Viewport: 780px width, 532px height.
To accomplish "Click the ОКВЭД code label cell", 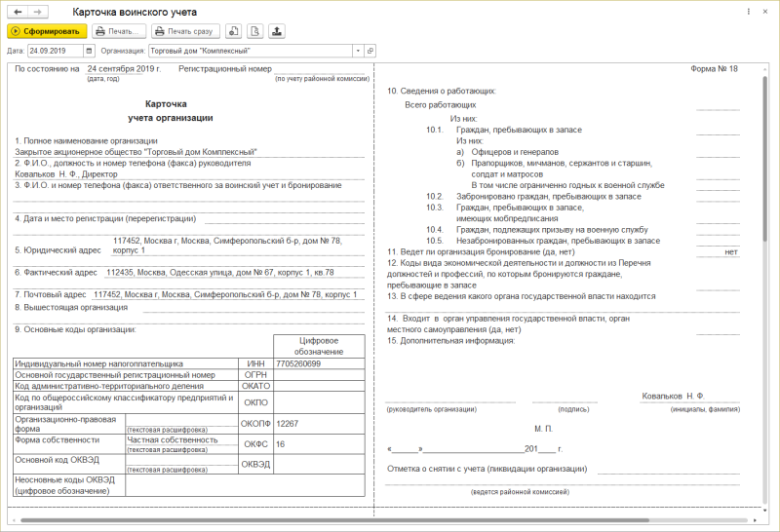I will click(x=255, y=465).
